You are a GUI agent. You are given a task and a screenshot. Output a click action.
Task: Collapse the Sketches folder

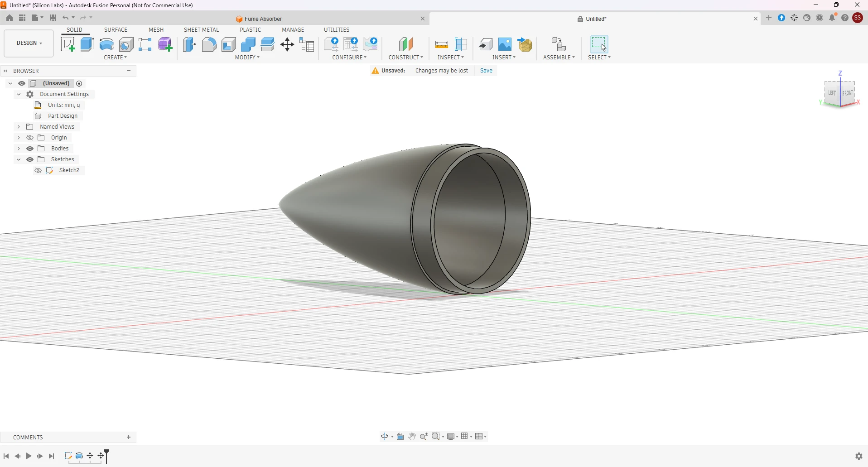coord(19,159)
